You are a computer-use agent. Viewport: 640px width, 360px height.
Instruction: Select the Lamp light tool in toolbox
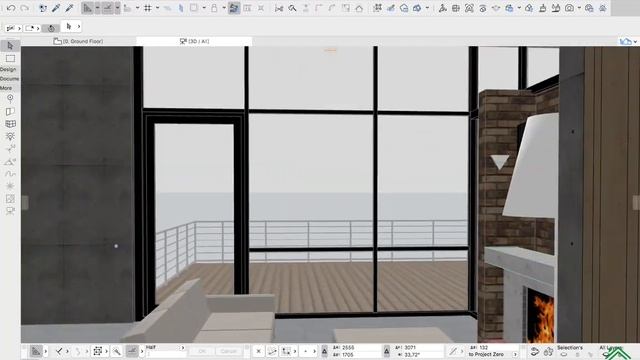pos(10,136)
